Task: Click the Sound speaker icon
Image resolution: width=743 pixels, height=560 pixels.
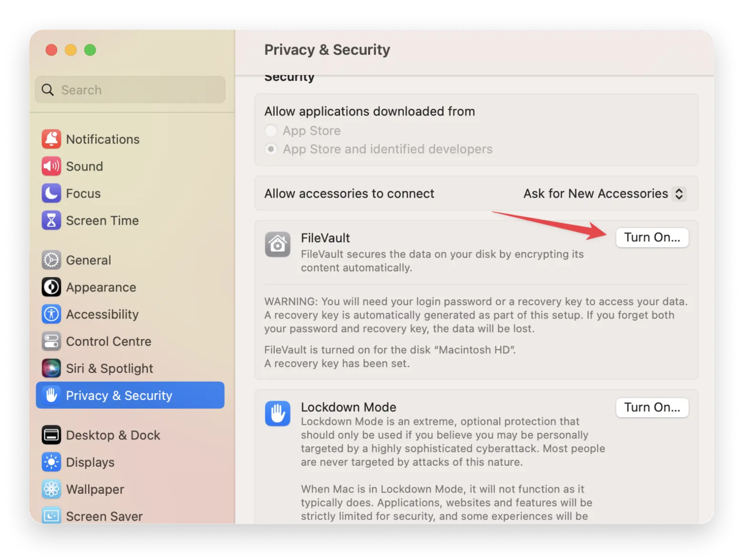Action: [x=51, y=166]
